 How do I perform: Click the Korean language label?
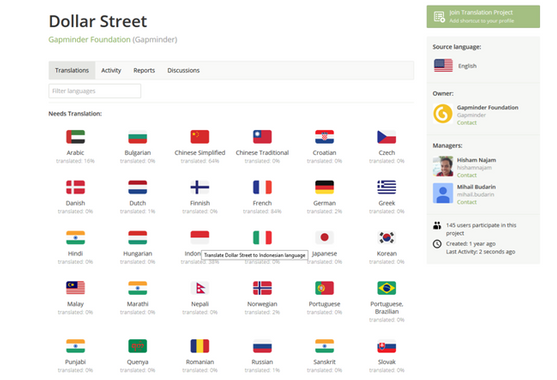point(386,254)
